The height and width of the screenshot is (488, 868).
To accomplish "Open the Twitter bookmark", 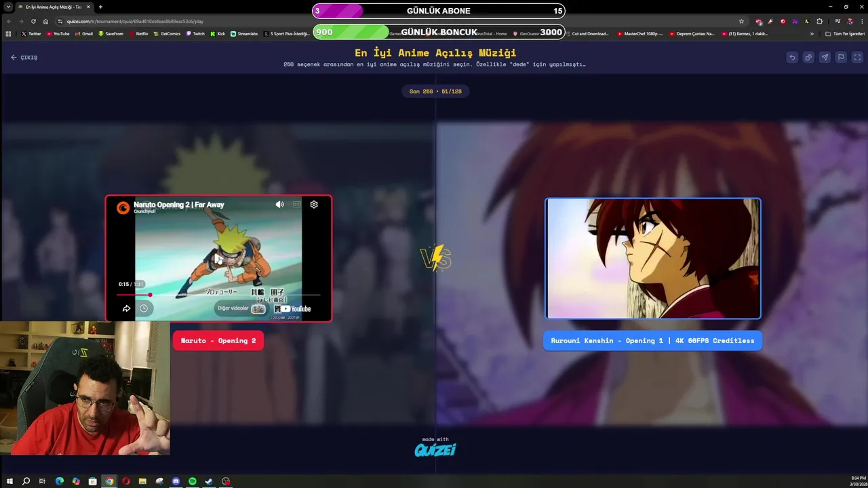I will [x=31, y=34].
